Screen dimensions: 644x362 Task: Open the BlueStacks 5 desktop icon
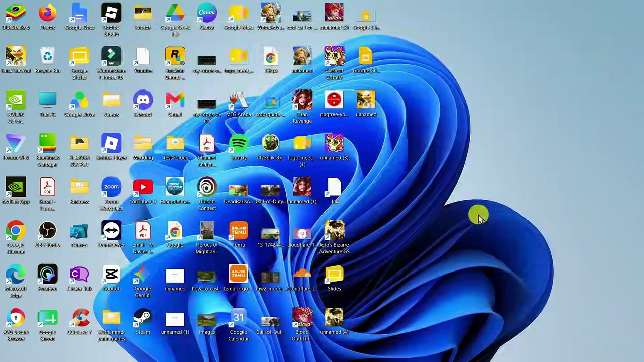(16, 13)
